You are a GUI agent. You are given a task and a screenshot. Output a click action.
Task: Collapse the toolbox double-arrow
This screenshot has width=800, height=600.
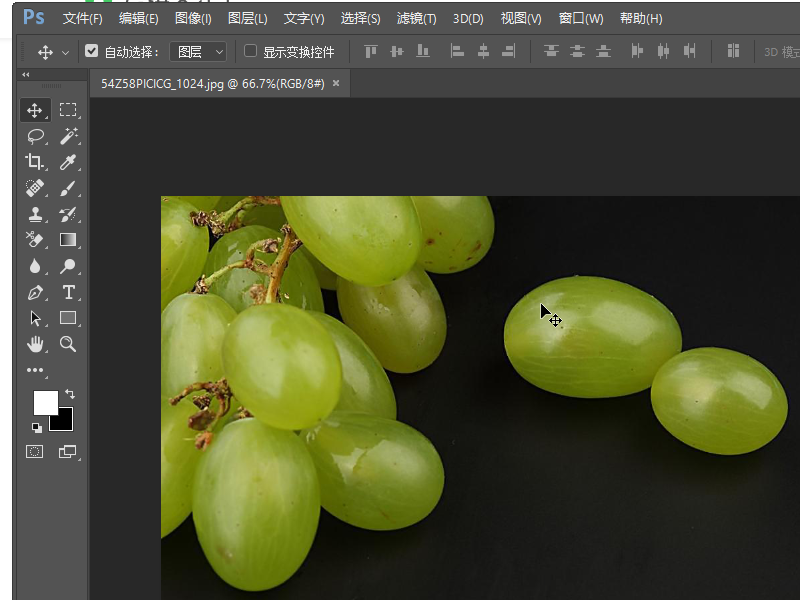click(26, 74)
